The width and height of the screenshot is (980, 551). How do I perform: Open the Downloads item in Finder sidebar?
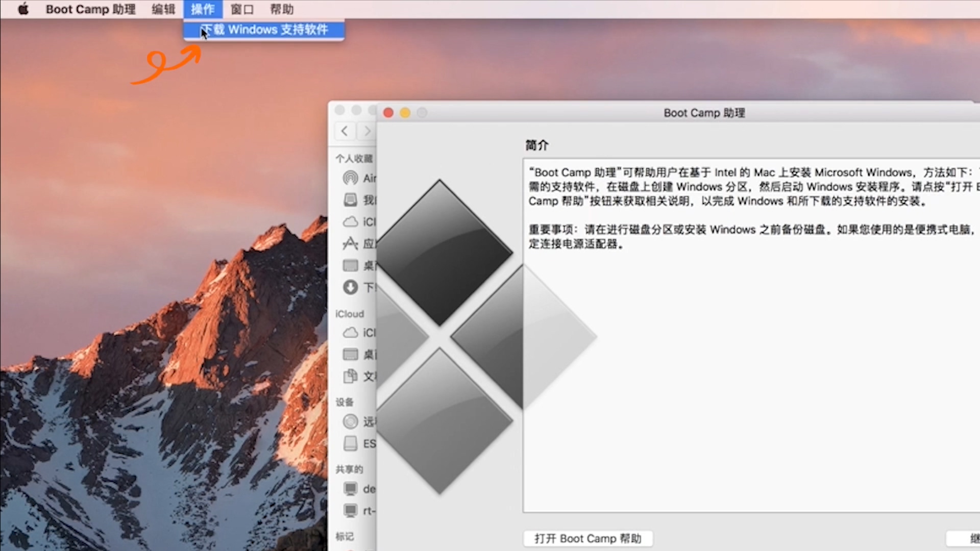(x=359, y=287)
